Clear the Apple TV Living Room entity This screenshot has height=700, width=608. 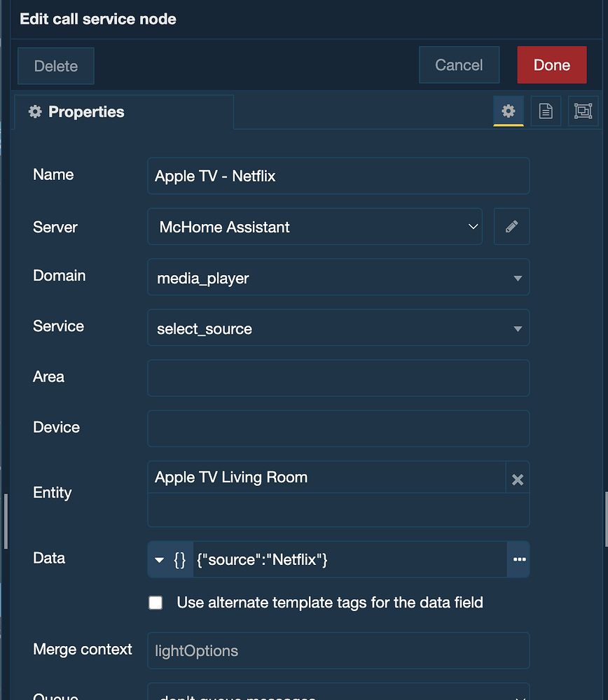[518, 479]
